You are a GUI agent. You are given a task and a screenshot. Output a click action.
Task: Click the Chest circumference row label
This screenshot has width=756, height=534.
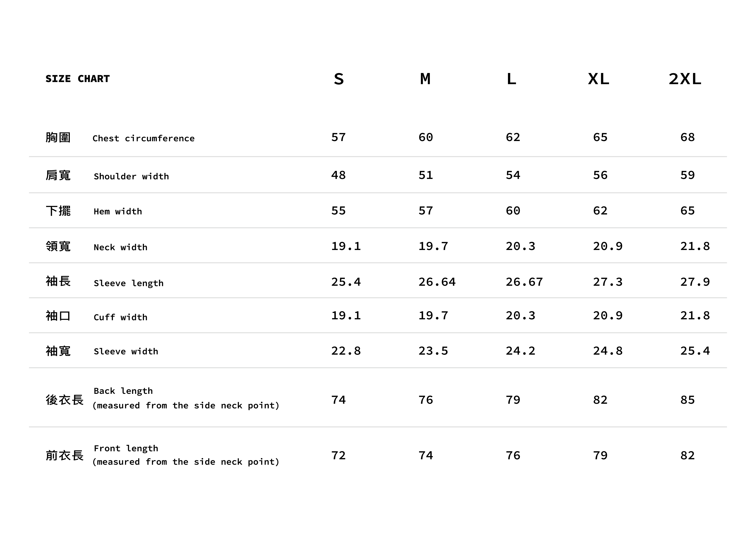143,138
